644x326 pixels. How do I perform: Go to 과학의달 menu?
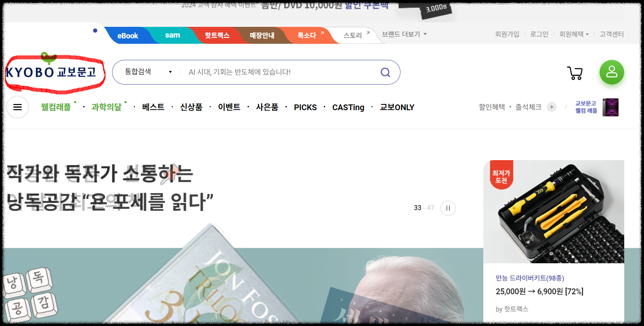[106, 107]
